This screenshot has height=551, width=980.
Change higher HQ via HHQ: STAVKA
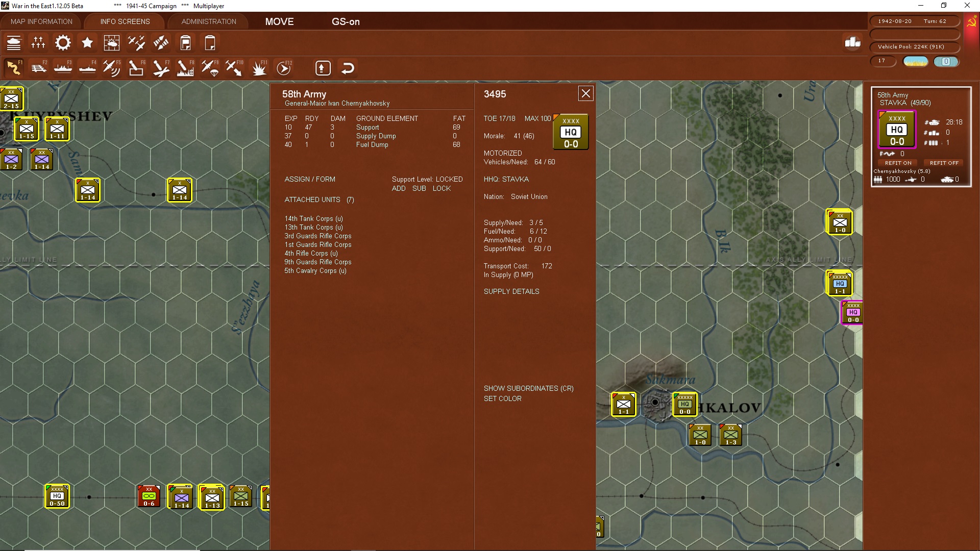tap(506, 179)
